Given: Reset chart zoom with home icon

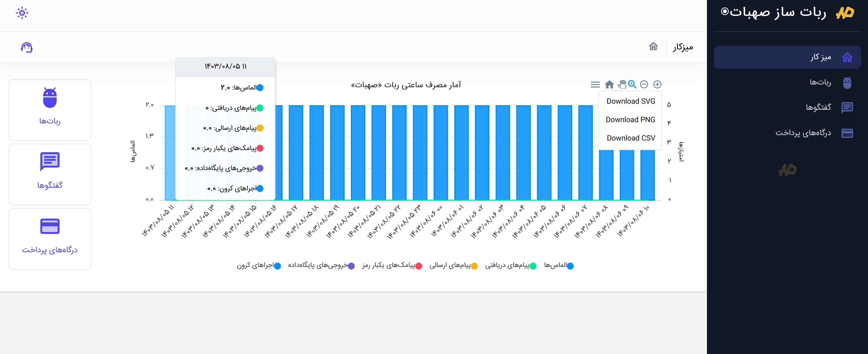Looking at the screenshot, I should point(609,84).
